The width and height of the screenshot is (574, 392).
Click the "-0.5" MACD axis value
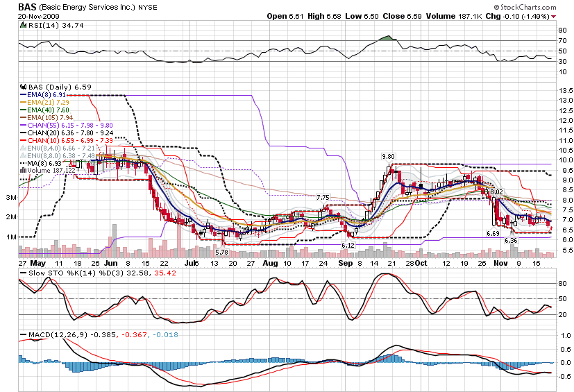pos(565,376)
